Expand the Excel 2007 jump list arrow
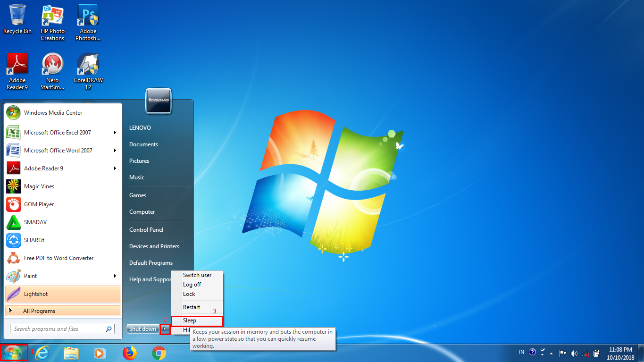644x362 pixels. [x=115, y=133]
